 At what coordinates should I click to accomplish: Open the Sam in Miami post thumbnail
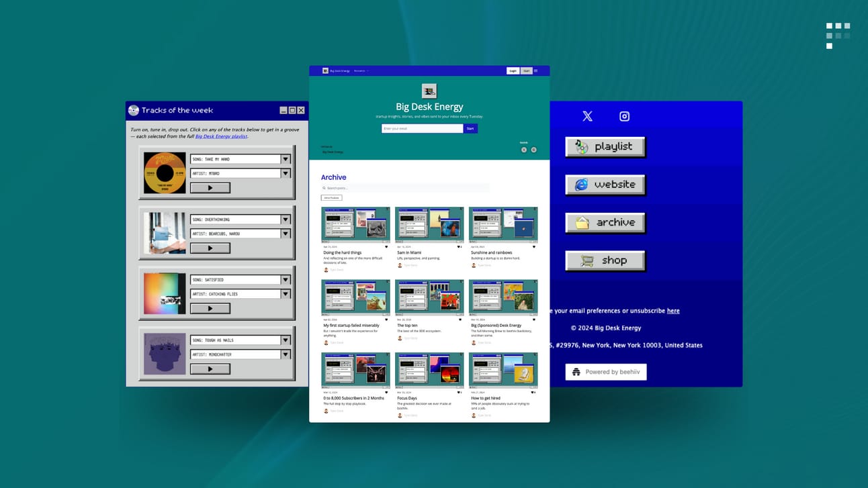tap(429, 225)
